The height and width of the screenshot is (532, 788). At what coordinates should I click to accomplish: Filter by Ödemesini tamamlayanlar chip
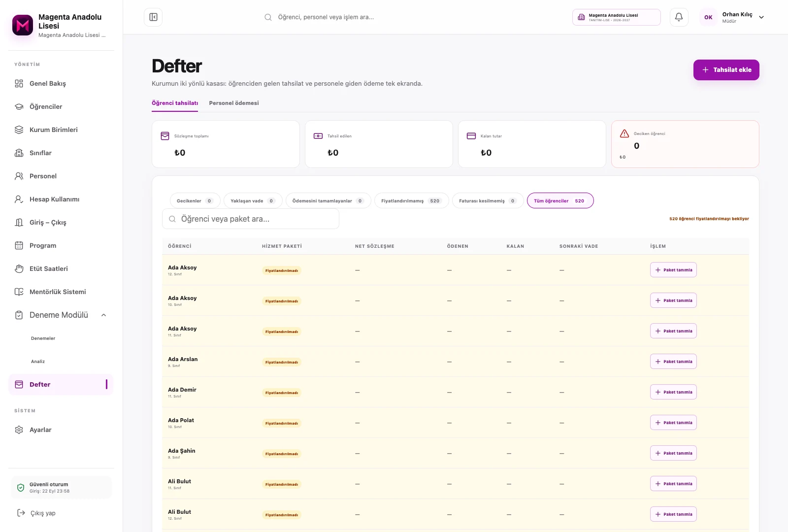pos(328,201)
